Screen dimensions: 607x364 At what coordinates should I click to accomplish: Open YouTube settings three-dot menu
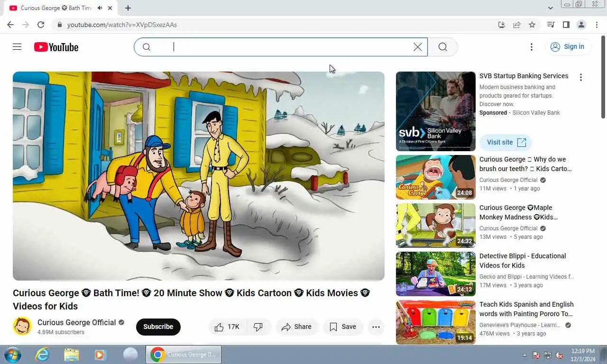(x=532, y=47)
